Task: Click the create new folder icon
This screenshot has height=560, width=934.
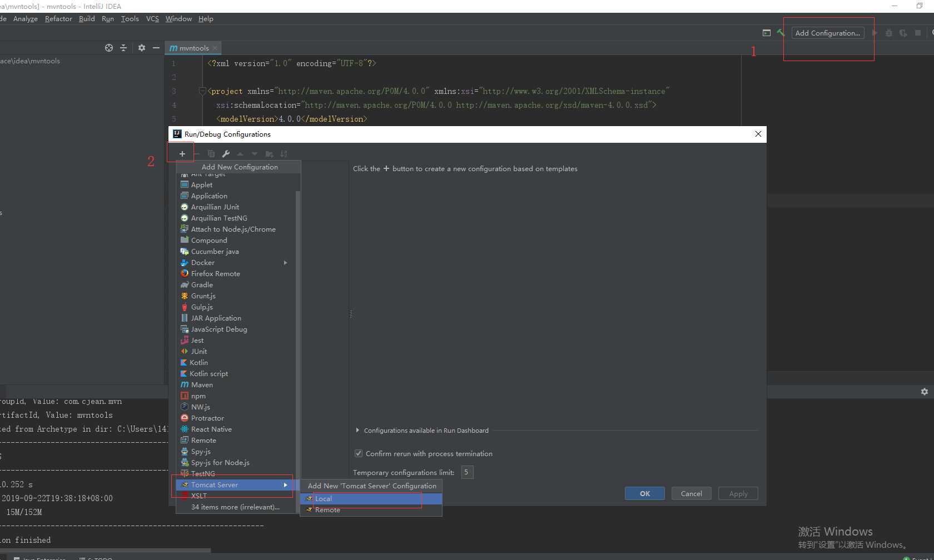Action: [270, 154]
